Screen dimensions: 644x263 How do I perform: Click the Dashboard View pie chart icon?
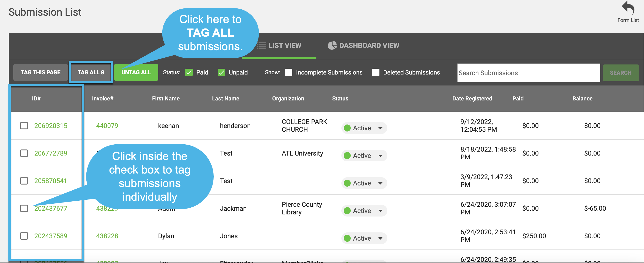pyautogui.click(x=332, y=46)
